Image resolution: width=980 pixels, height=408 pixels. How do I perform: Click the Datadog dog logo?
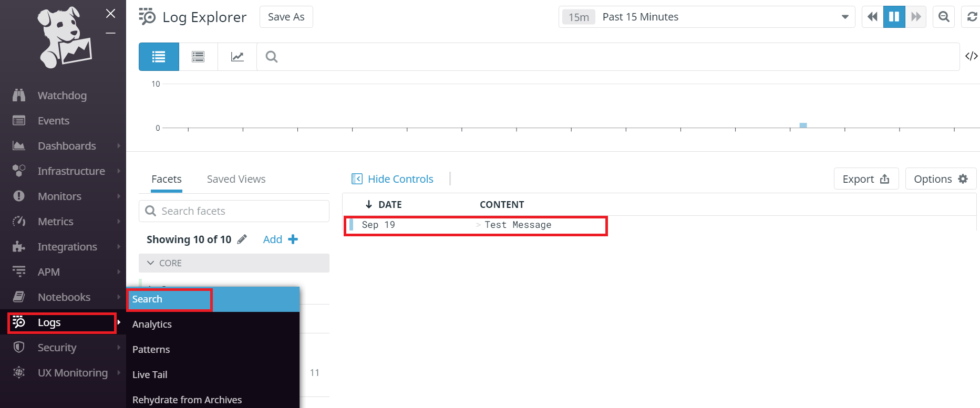tap(64, 38)
